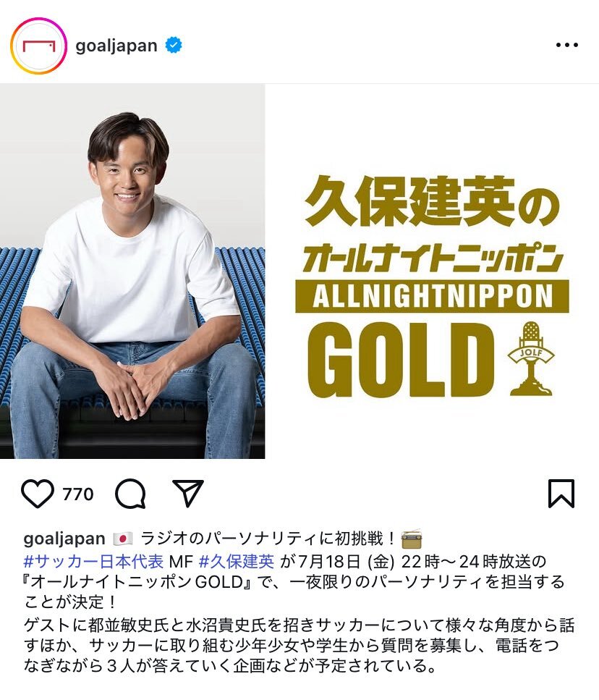The height and width of the screenshot is (700, 599).
Task: Open the goaljapan profile picture story ring
Action: tap(39, 46)
